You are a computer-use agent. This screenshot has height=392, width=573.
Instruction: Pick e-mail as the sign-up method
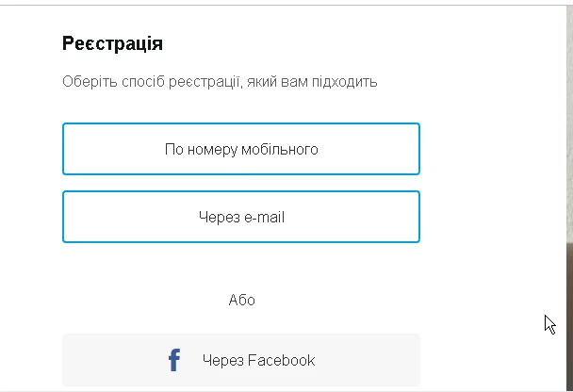click(241, 217)
